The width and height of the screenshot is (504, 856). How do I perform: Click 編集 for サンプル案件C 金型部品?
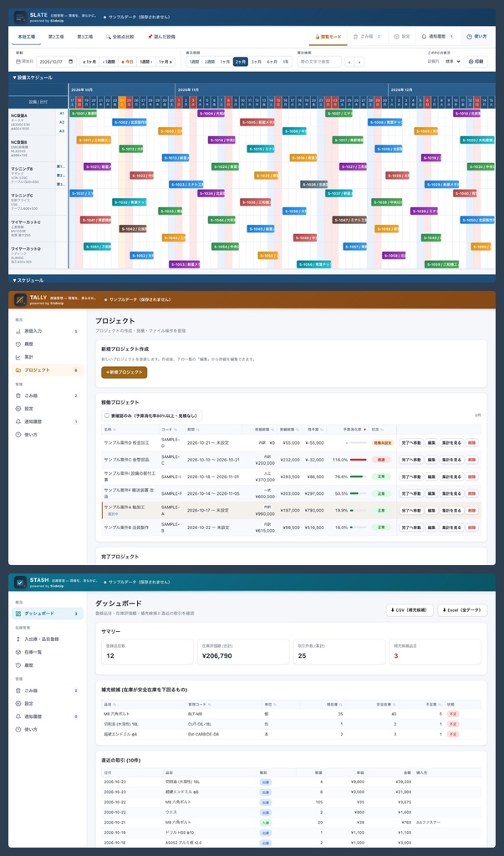(431, 460)
